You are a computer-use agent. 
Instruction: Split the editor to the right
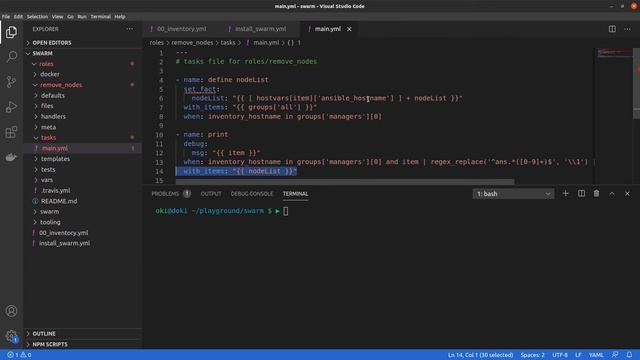click(612, 29)
